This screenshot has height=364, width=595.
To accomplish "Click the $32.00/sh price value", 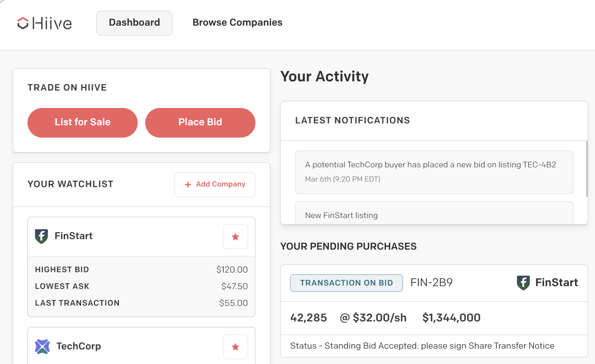I will pyautogui.click(x=377, y=318).
